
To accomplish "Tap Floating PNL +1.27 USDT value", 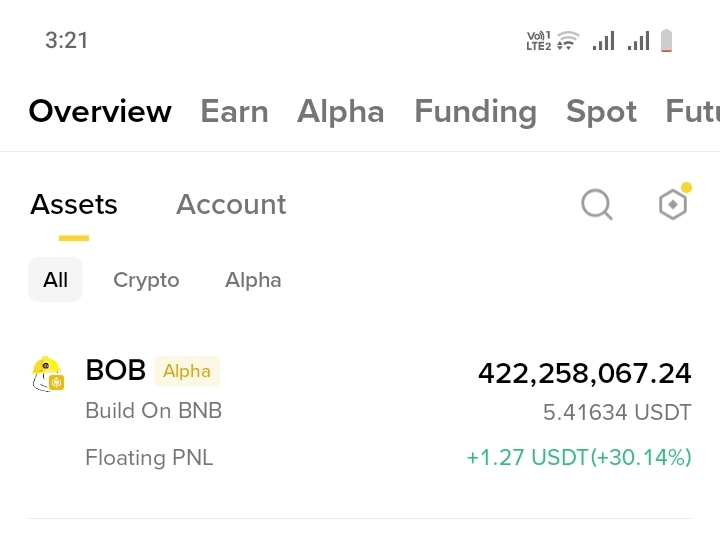I will [x=579, y=457].
